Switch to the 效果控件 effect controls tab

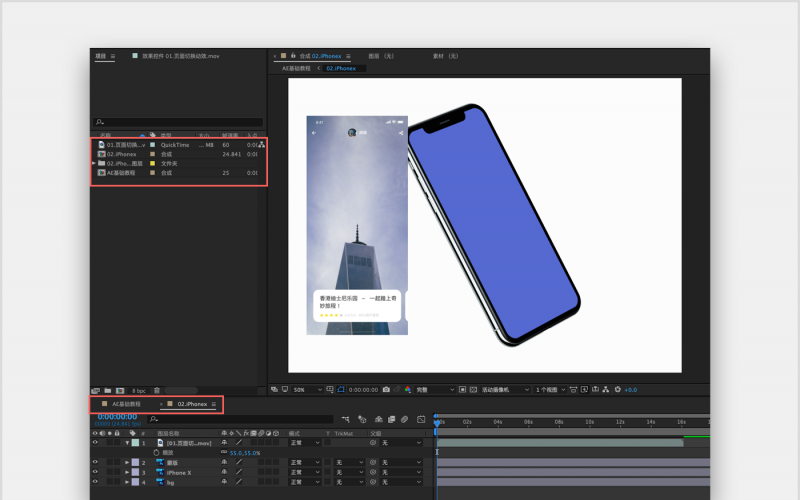[x=181, y=56]
